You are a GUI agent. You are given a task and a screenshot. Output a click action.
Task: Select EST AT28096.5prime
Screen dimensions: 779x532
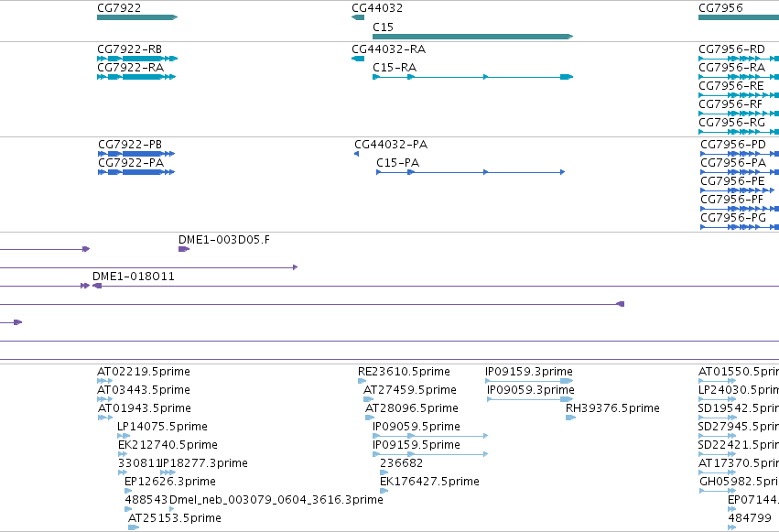point(412,408)
